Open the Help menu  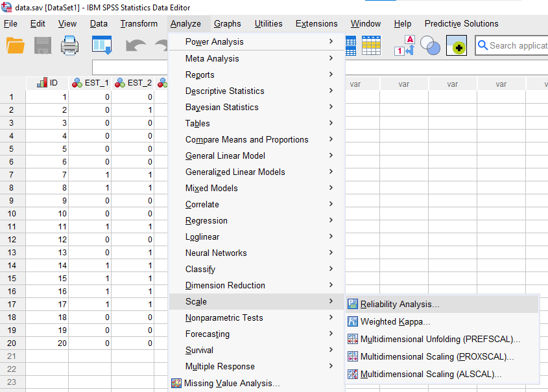coord(403,23)
